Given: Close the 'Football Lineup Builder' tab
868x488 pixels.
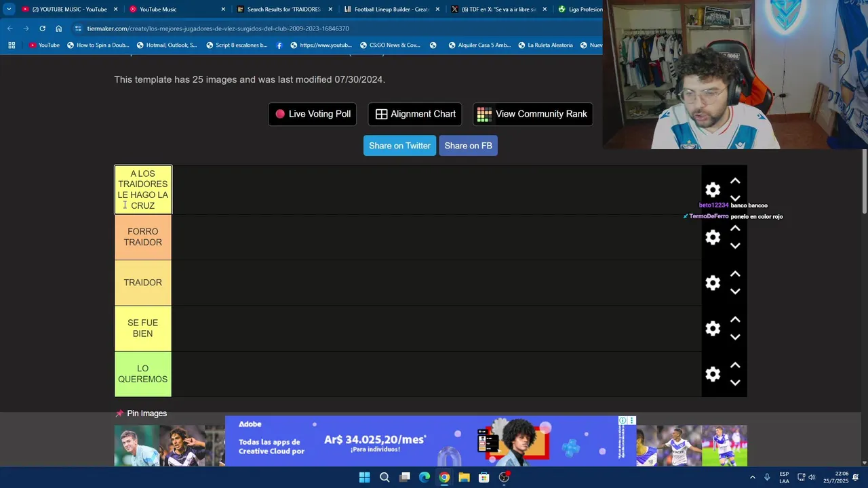Looking at the screenshot, I should (x=437, y=9).
